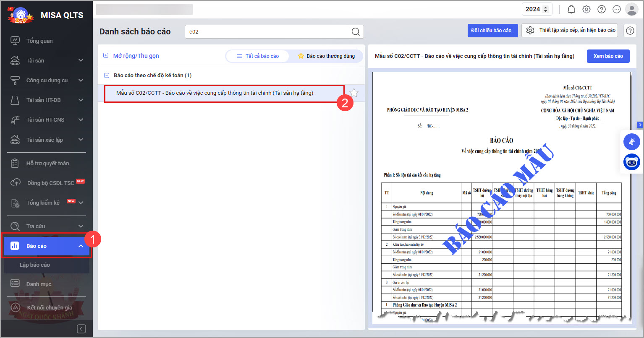Screen dimensions: 644x338
Task: Collapse the sidebar with the arrow button
Action: [82, 329]
